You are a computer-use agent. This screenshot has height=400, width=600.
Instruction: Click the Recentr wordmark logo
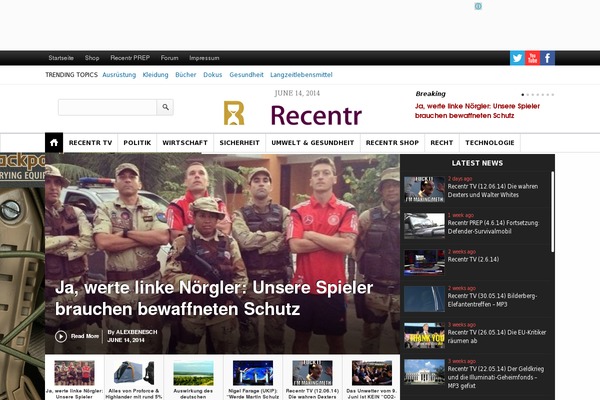tap(316, 115)
